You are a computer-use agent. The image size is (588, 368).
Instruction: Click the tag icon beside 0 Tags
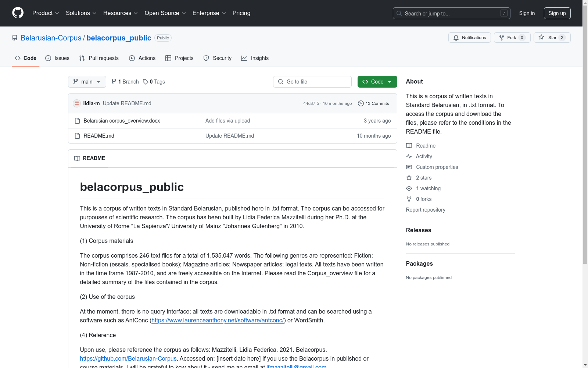coord(146,82)
